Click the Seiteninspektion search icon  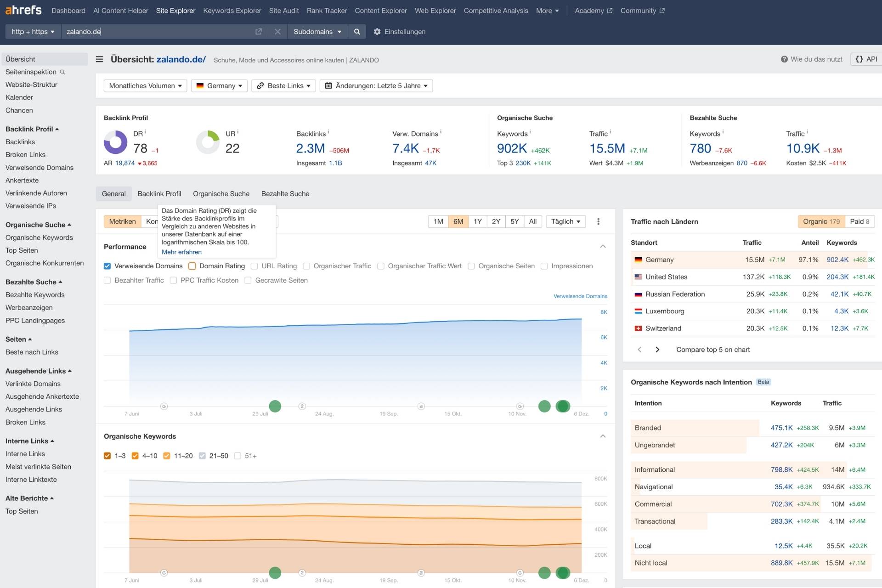tap(62, 72)
